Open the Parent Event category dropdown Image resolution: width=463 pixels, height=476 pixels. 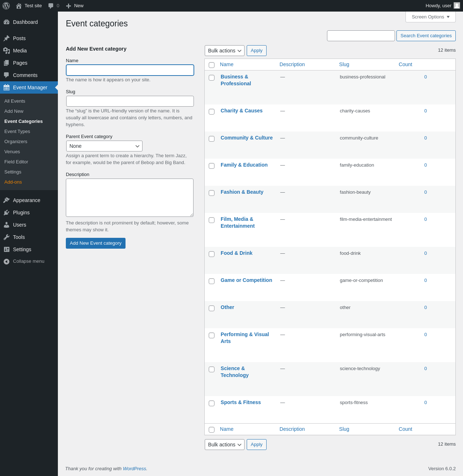coord(104,146)
